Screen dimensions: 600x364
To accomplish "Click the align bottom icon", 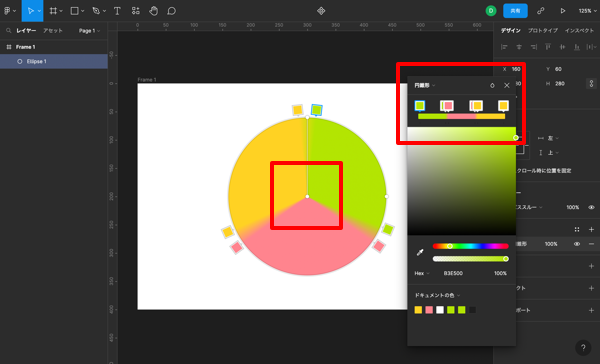I will pos(577,47).
